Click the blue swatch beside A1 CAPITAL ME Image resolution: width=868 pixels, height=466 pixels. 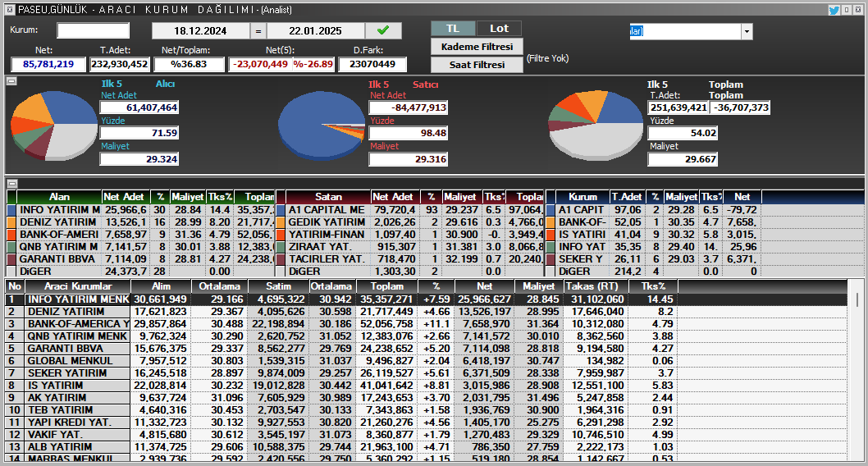click(281, 210)
